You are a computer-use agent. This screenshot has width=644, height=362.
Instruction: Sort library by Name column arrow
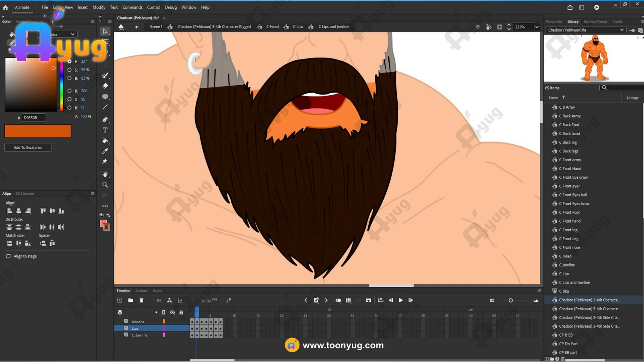(563, 97)
